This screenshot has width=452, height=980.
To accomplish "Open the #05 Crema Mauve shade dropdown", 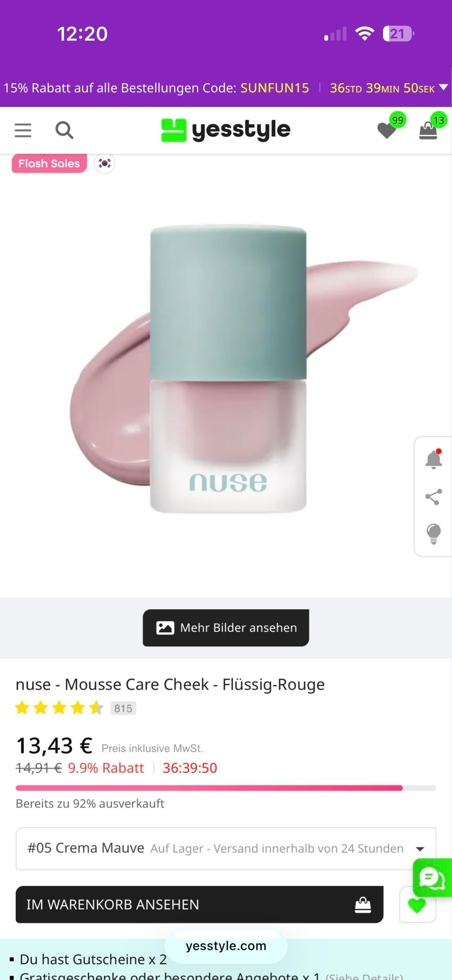I will [x=226, y=849].
